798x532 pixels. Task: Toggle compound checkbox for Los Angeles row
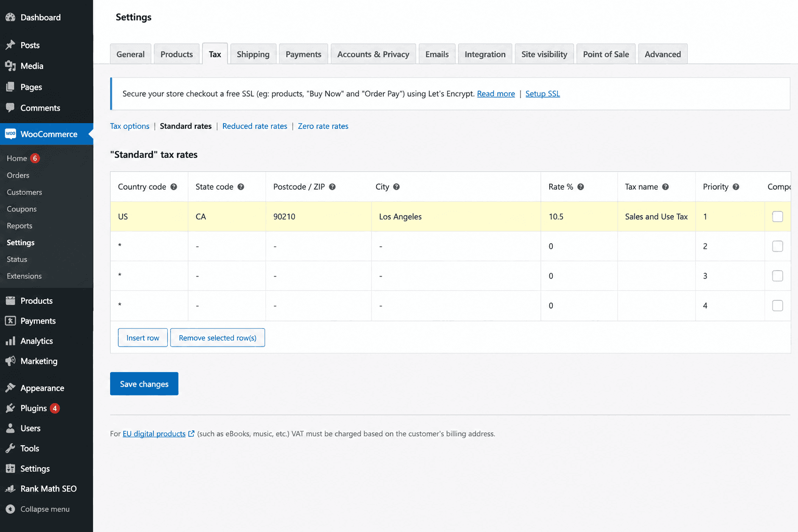tap(777, 216)
